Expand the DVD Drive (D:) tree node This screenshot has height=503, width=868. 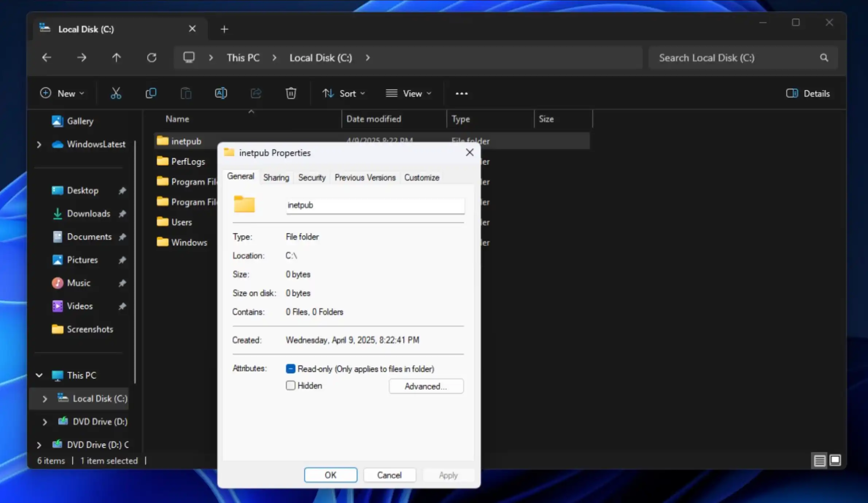pyautogui.click(x=44, y=422)
